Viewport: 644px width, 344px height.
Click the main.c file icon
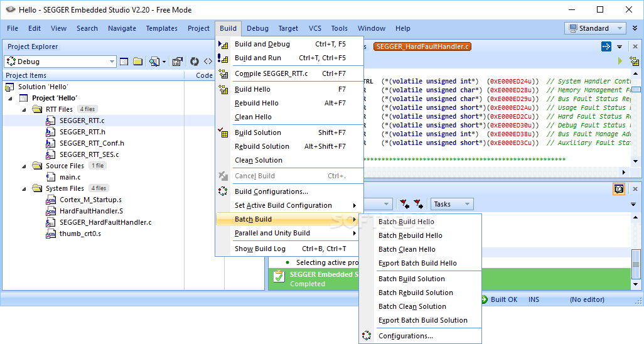click(50, 177)
